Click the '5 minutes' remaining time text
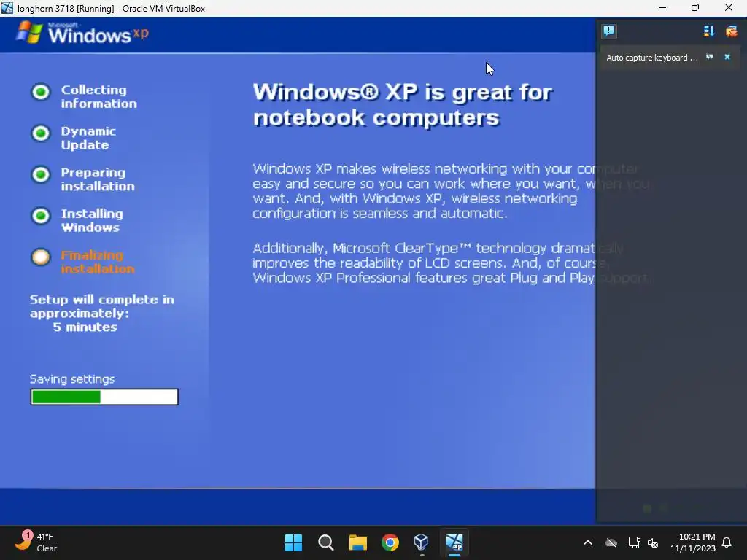Viewport: 747px width, 560px height. [x=85, y=327]
